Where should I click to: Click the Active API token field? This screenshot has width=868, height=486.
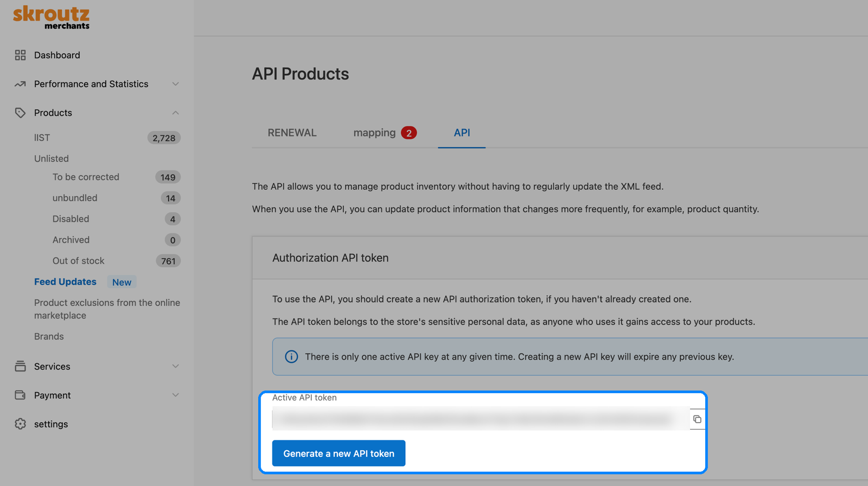click(481, 419)
